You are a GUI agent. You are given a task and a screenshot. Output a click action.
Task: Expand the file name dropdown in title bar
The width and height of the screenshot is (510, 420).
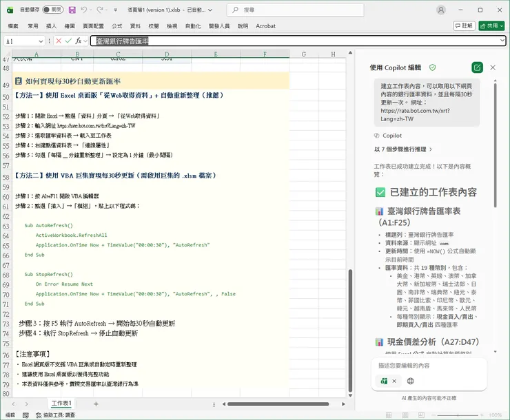coord(210,10)
